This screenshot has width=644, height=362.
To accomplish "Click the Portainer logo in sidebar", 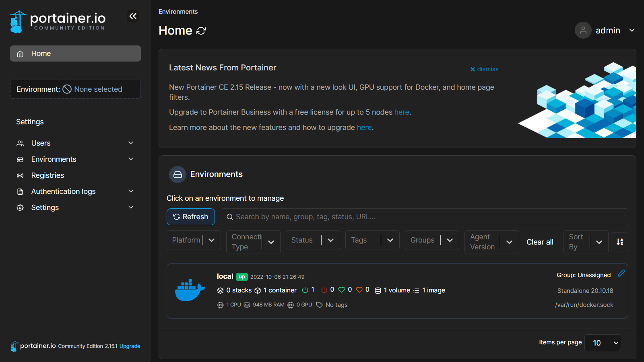I will pyautogui.click(x=58, y=22).
